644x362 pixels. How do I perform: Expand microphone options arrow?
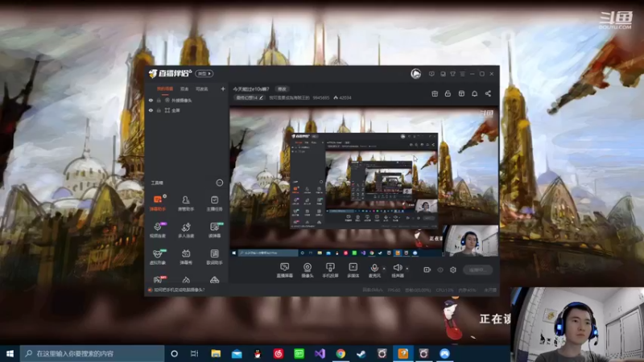[384, 269]
